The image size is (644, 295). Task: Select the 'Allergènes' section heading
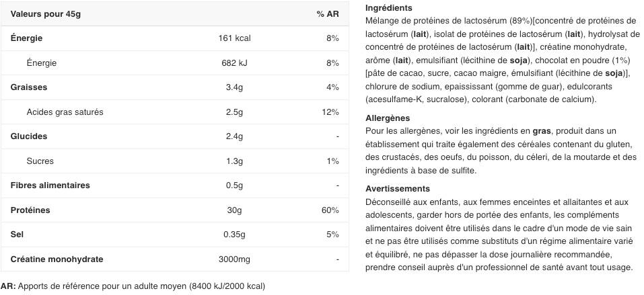click(x=388, y=118)
